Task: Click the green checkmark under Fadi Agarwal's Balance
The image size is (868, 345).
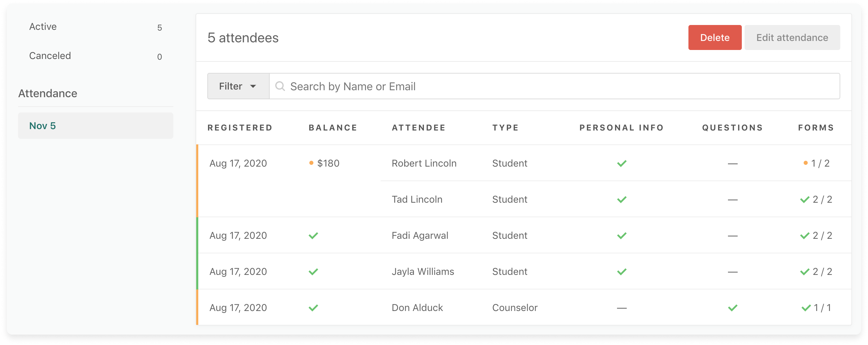Action: [x=313, y=235]
